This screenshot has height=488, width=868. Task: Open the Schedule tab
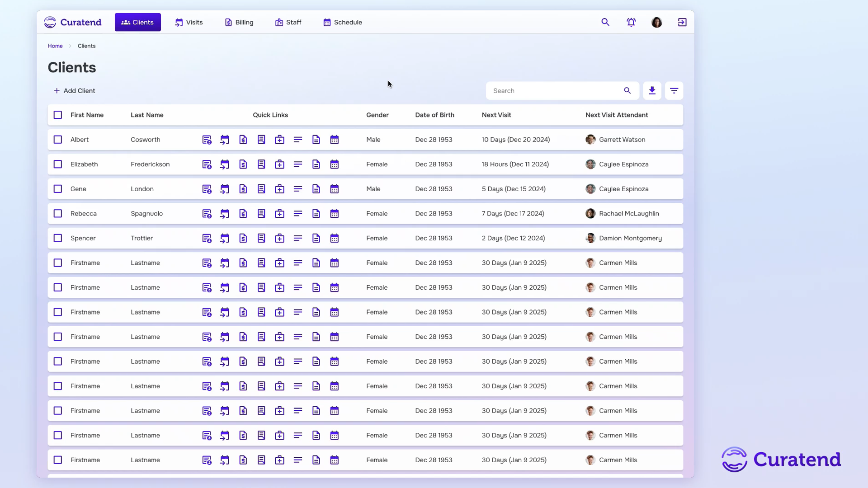pos(343,22)
